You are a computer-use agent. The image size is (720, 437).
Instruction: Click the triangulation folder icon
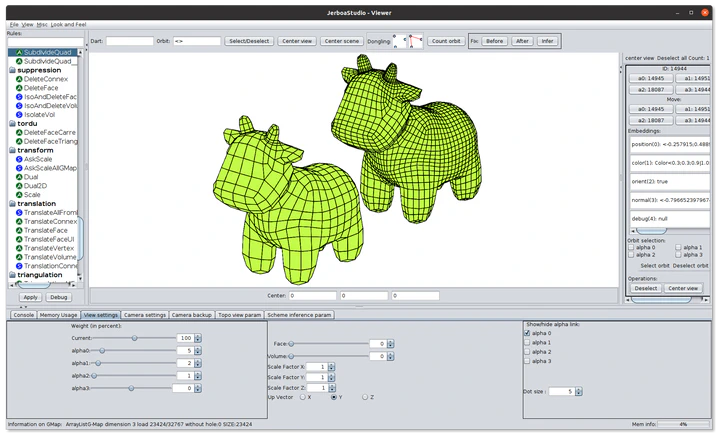12,275
